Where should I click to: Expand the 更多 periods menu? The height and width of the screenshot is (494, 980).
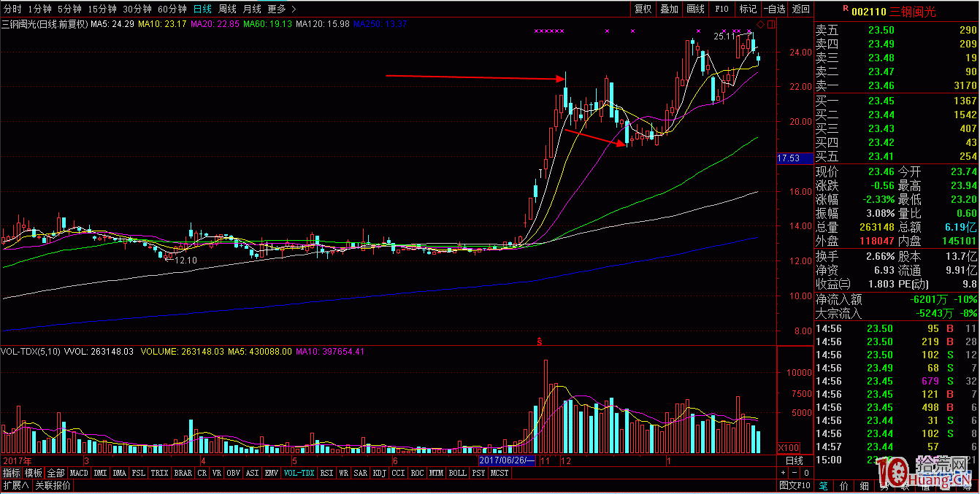[x=281, y=9]
